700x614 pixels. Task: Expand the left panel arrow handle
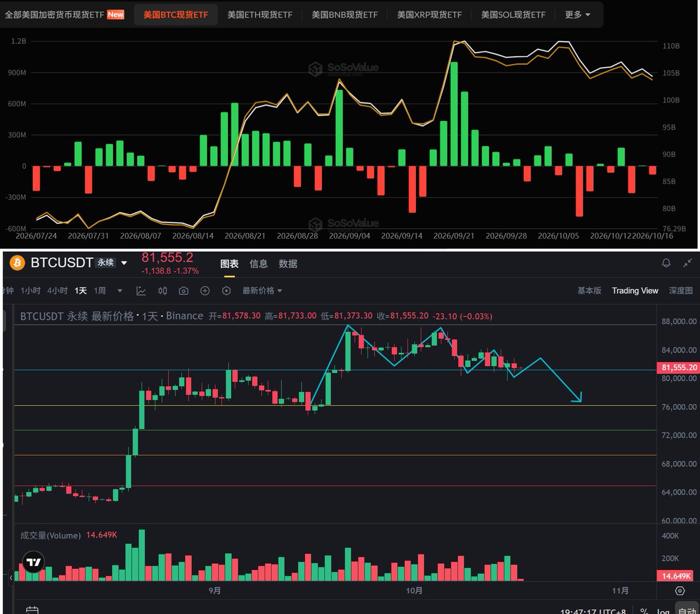[x=11, y=578]
